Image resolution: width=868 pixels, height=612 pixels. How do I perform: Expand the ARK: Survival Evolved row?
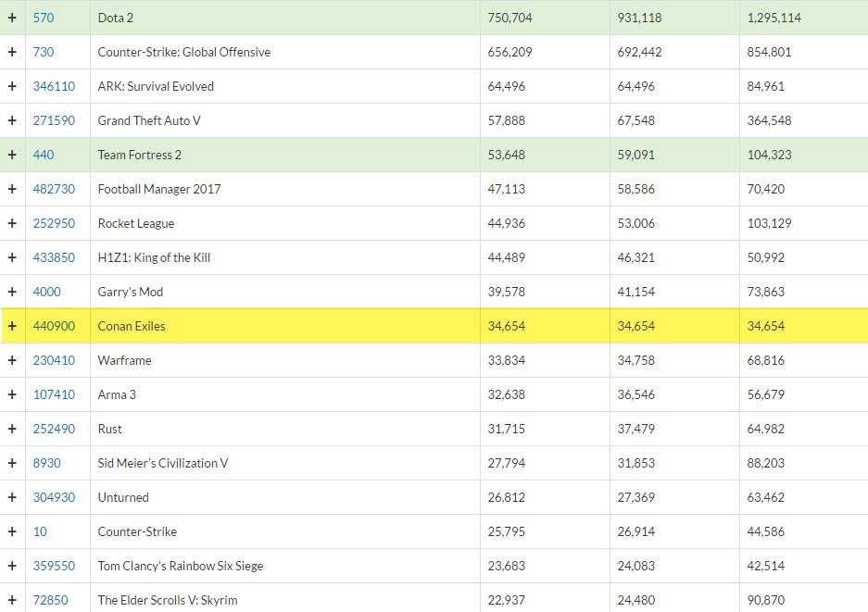(x=12, y=86)
